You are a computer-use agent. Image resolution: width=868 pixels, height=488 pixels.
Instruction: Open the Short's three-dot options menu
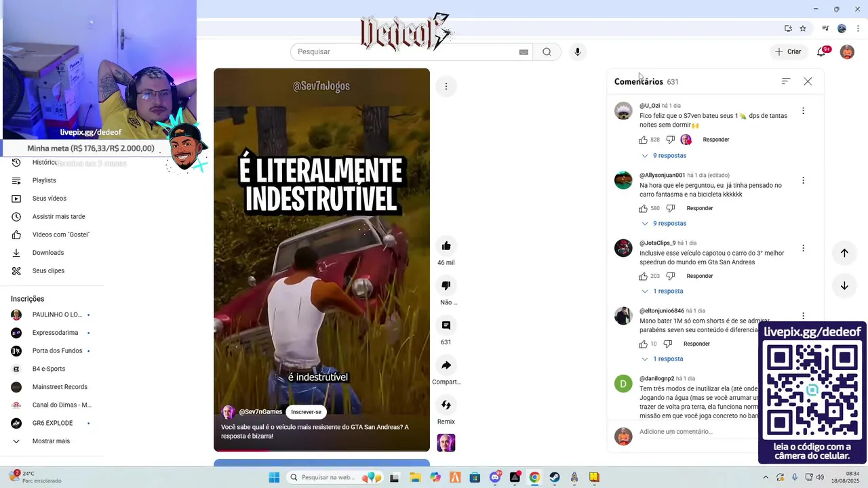pyautogui.click(x=446, y=86)
